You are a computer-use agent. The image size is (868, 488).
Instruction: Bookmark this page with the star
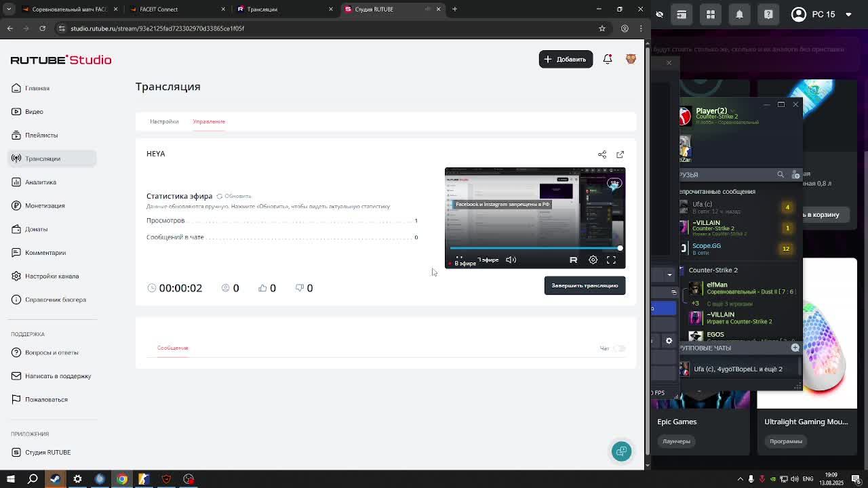[601, 28]
